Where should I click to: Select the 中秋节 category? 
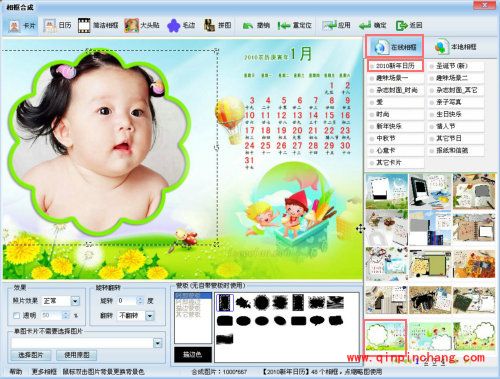pos(396,138)
